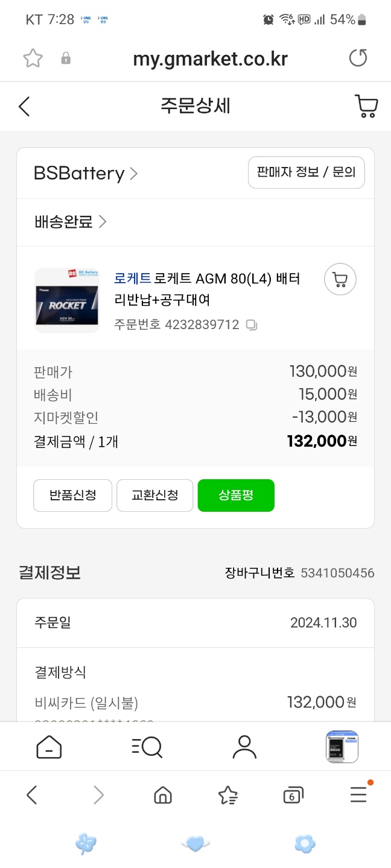Open the 로케트 AGM 80(L4) product title link
The width and height of the screenshot is (391, 868).
click(x=207, y=289)
